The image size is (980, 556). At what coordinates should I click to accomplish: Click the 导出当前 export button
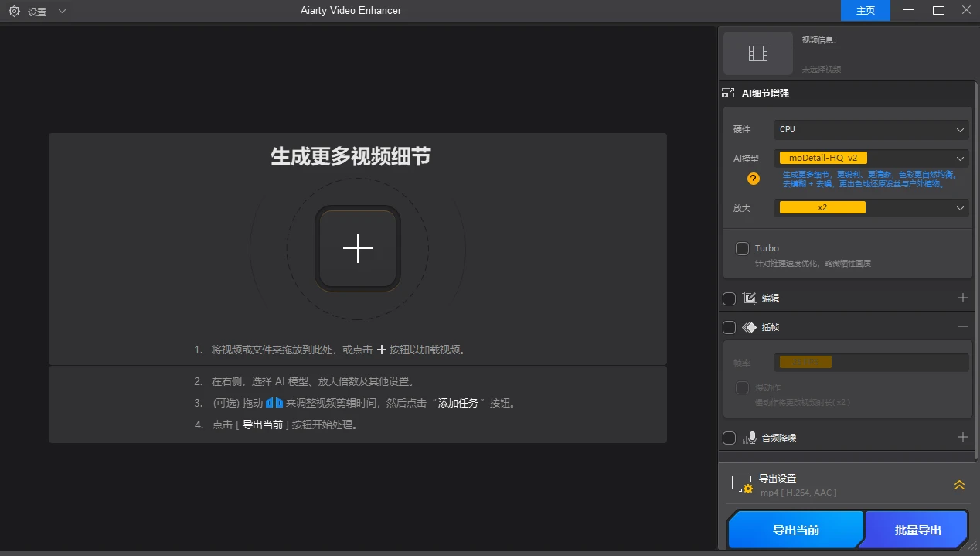tap(796, 530)
